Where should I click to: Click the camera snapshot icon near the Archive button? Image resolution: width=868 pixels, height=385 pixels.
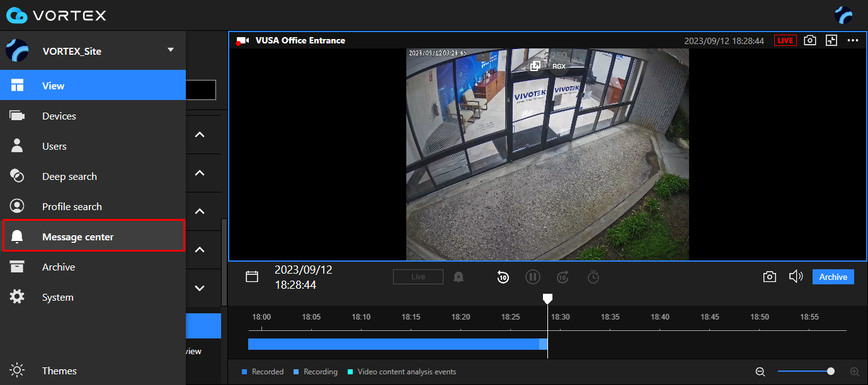769,276
